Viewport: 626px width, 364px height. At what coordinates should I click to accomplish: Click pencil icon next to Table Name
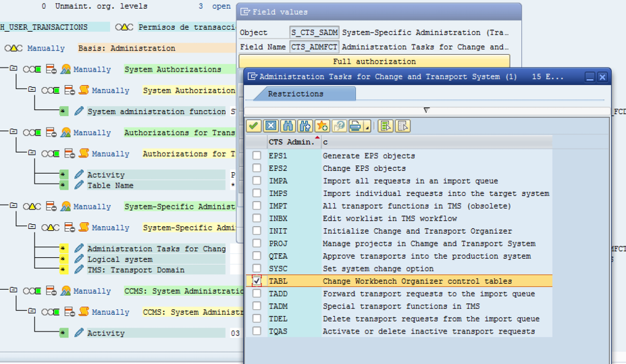coord(79,185)
